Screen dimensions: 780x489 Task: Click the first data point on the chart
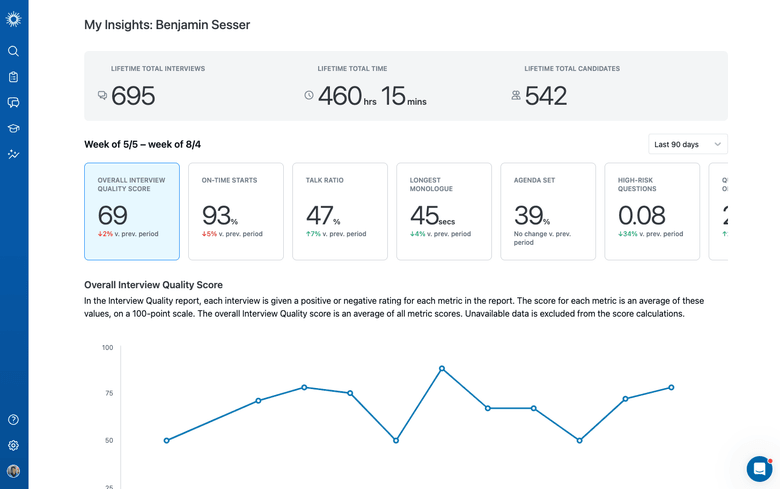167,440
